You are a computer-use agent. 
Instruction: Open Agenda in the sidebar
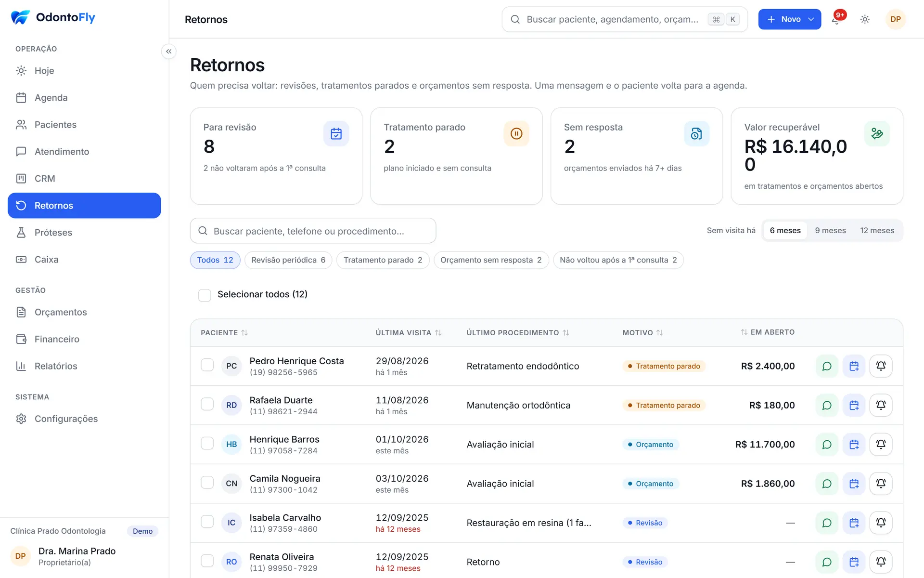click(x=84, y=98)
